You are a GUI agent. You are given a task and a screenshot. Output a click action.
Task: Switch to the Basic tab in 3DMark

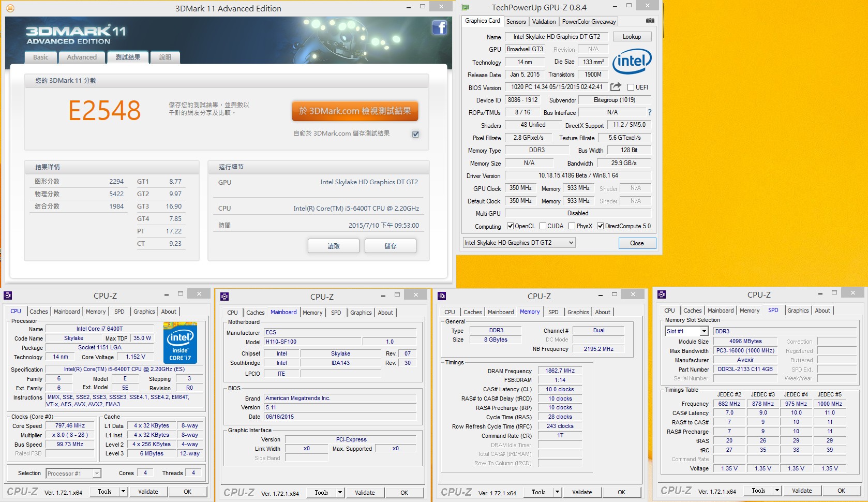(41, 57)
